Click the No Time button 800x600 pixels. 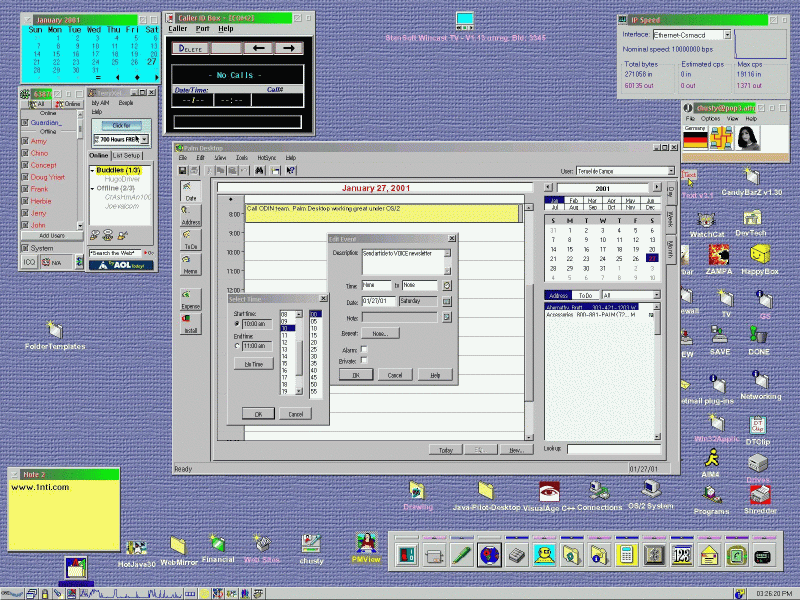(253, 364)
